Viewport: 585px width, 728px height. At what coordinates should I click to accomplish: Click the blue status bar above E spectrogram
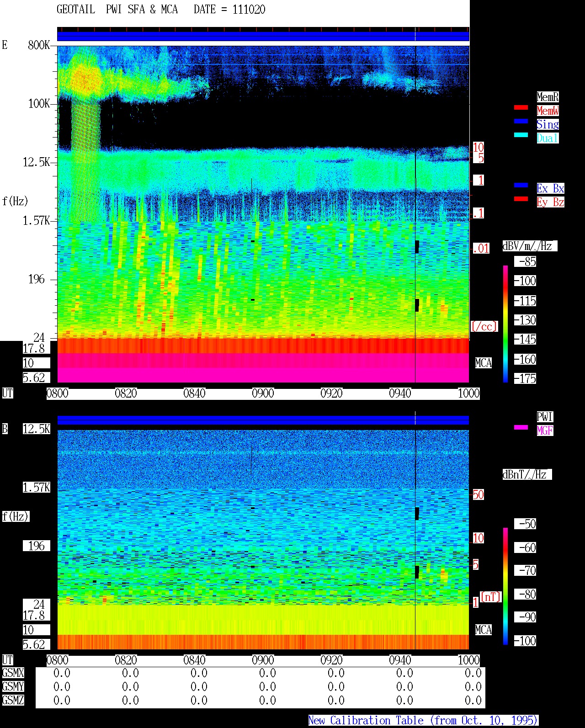263,36
